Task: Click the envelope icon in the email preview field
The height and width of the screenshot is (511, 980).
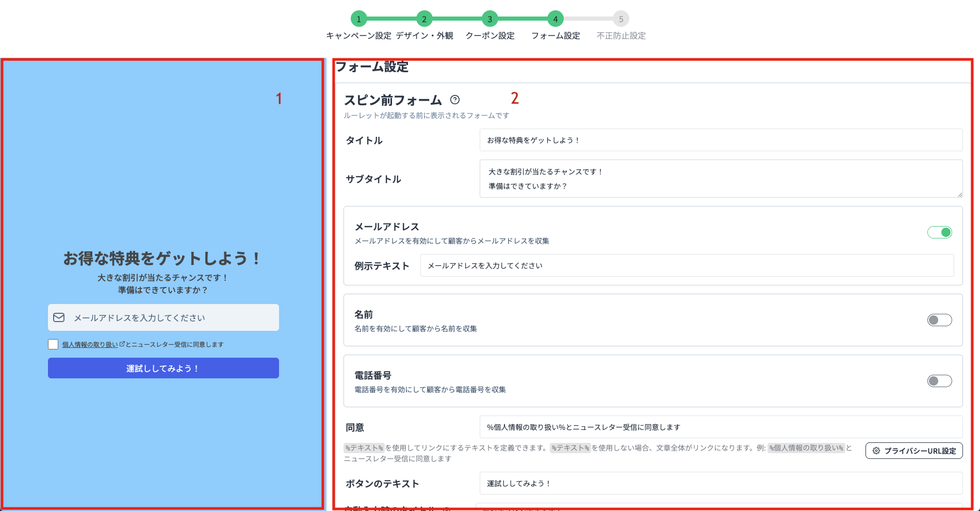Action: pos(58,317)
